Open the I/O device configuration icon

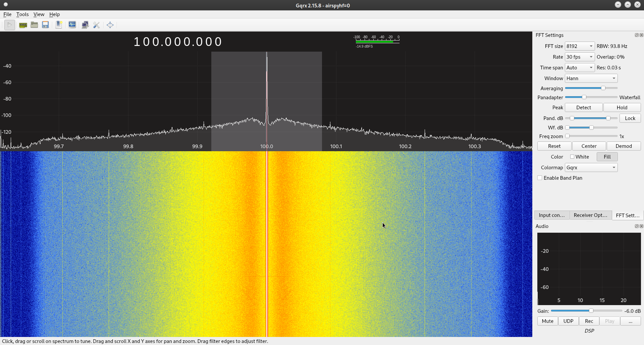(x=23, y=25)
